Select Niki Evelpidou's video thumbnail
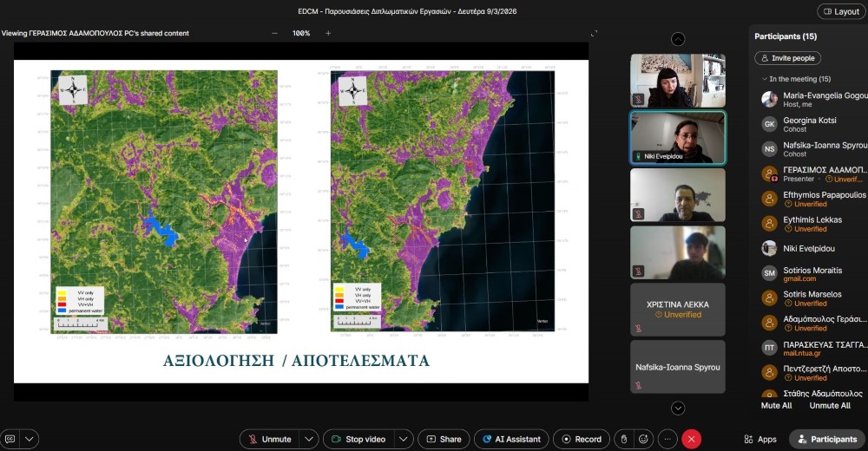Screen dimensions: 868x451 tap(677, 137)
